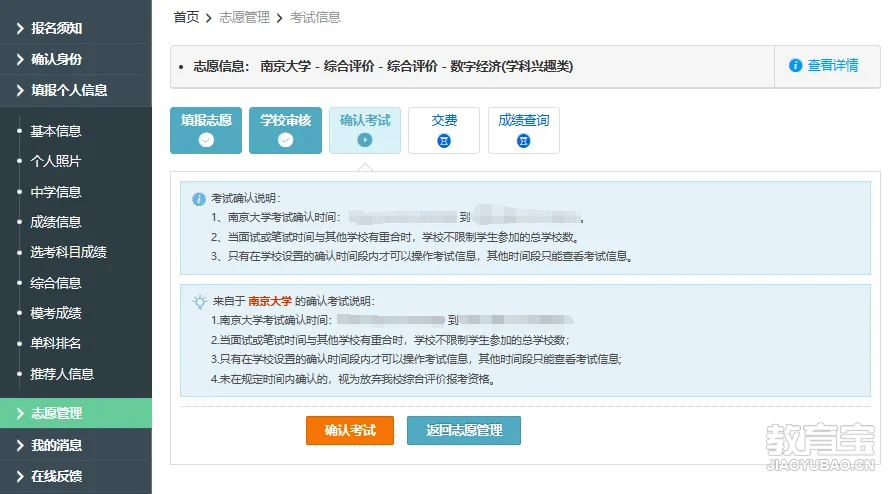896x494 pixels.
Task: Expand the 报名须知 sidebar section
Action: (x=75, y=28)
